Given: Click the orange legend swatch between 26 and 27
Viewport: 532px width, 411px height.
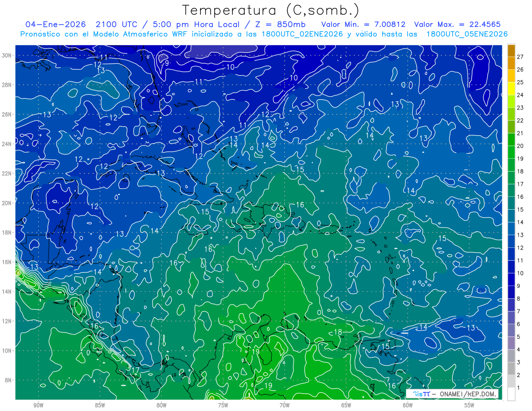Looking at the screenshot, I should 511,63.
